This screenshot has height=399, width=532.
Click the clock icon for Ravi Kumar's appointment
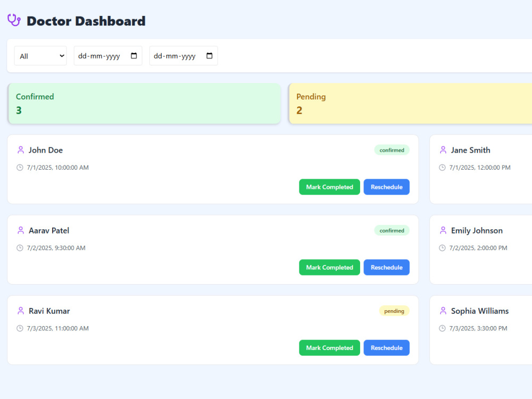coord(20,328)
